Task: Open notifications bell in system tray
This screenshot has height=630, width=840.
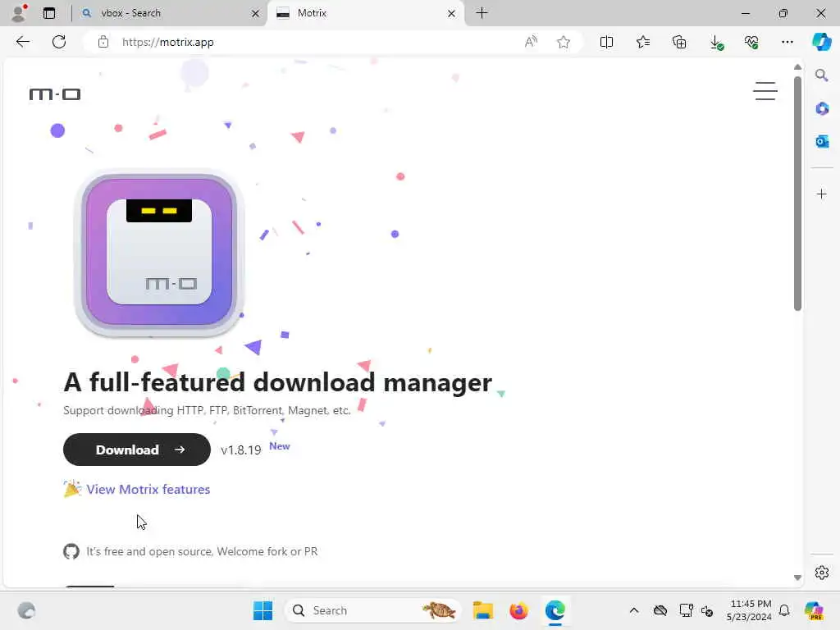Action: click(x=784, y=610)
